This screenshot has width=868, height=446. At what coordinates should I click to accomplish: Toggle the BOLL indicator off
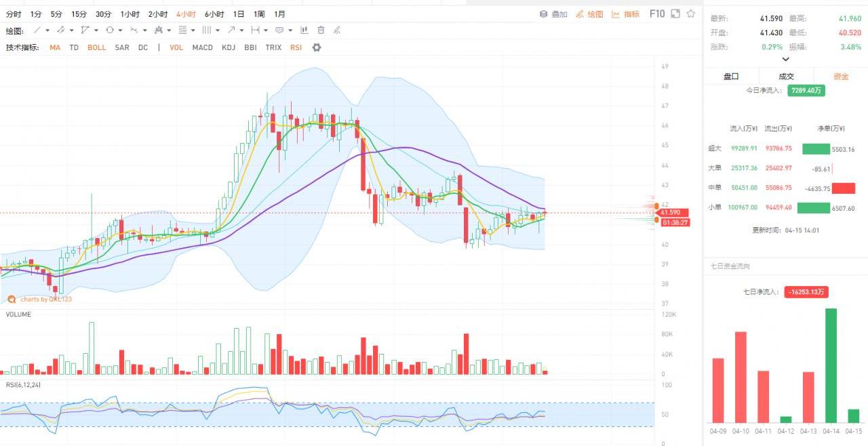point(96,47)
